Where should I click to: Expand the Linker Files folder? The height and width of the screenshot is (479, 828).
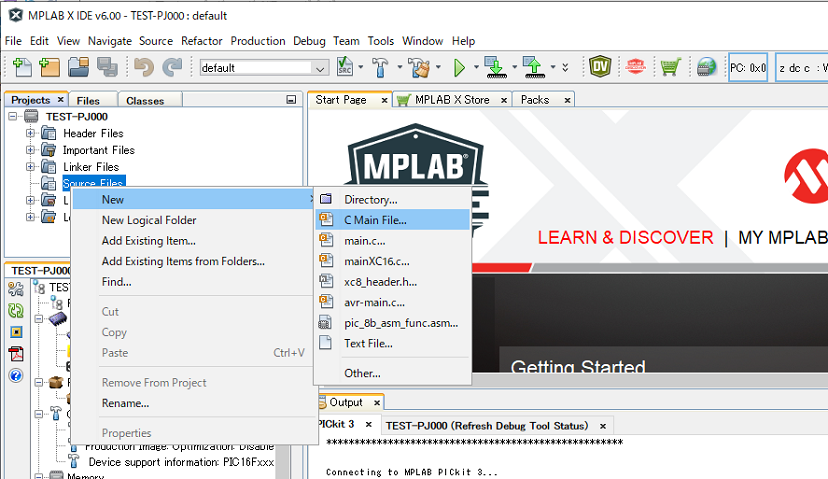pos(31,167)
